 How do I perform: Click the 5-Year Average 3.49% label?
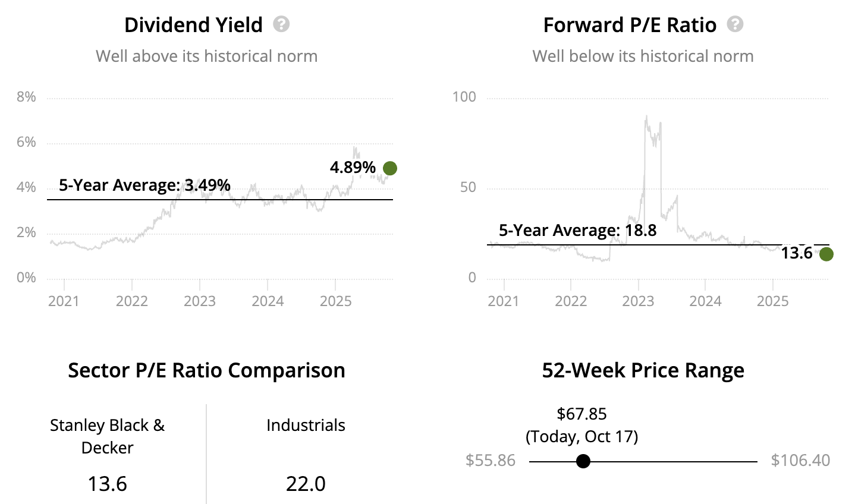click(144, 185)
